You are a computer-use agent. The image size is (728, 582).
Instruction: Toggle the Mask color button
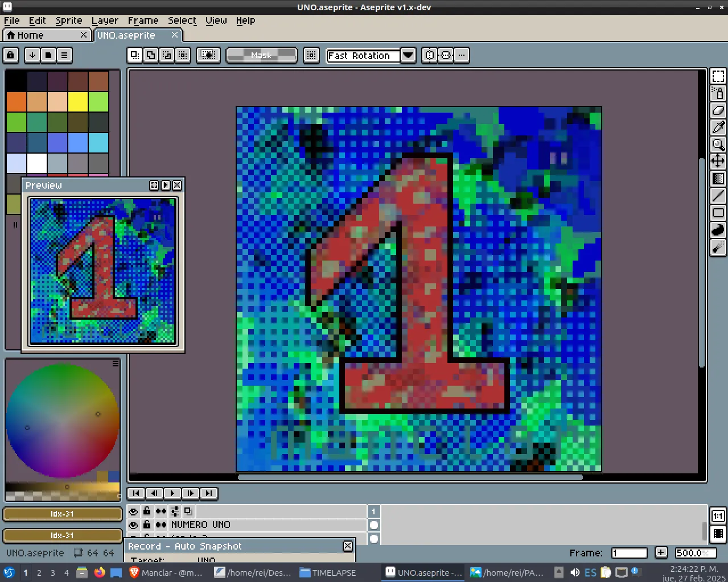point(262,55)
